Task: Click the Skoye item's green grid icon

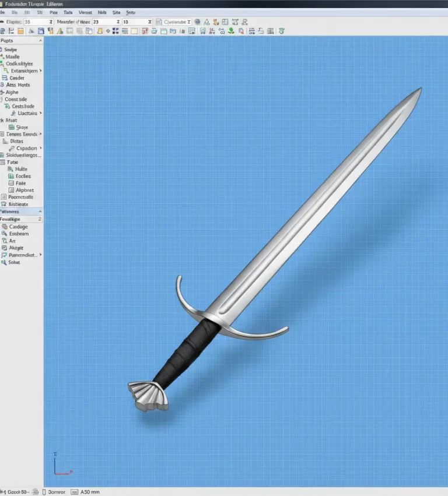Action: coord(11,127)
